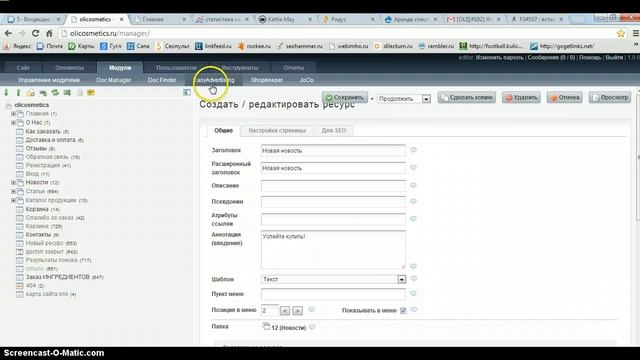
Task: Show help for the Аннотация field
Action: pyautogui.click(x=413, y=266)
